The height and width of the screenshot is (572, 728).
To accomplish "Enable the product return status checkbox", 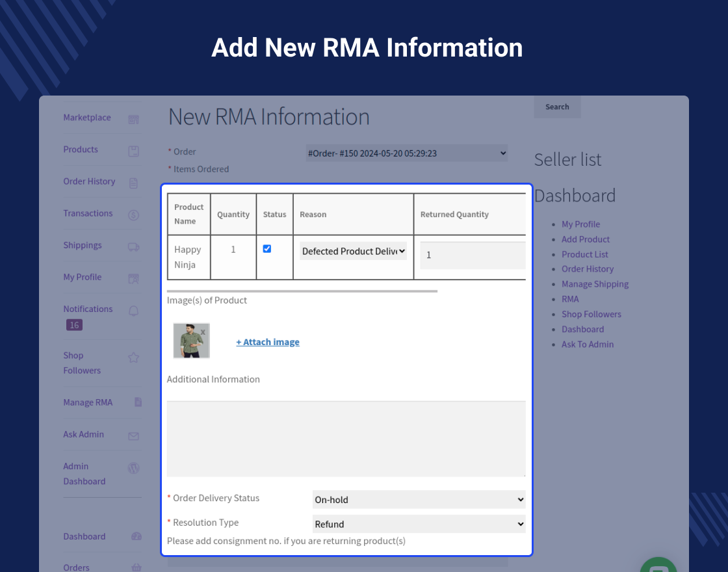I will pos(266,248).
